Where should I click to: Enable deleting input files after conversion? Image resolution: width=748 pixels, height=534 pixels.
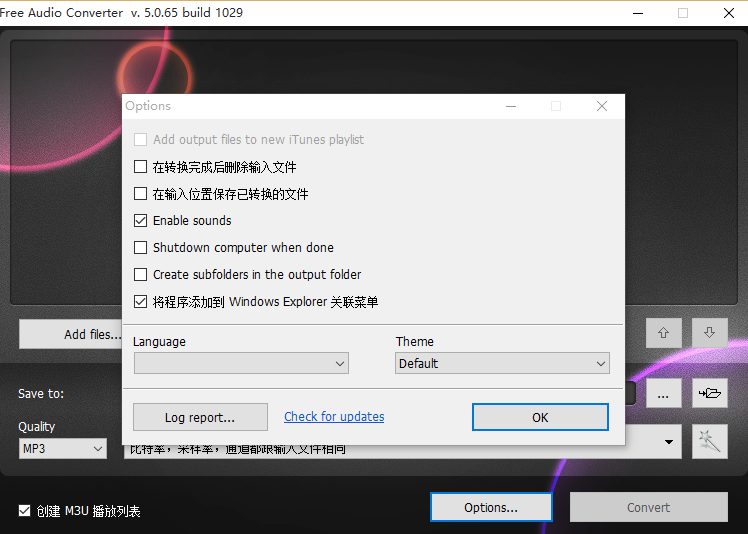pos(141,167)
